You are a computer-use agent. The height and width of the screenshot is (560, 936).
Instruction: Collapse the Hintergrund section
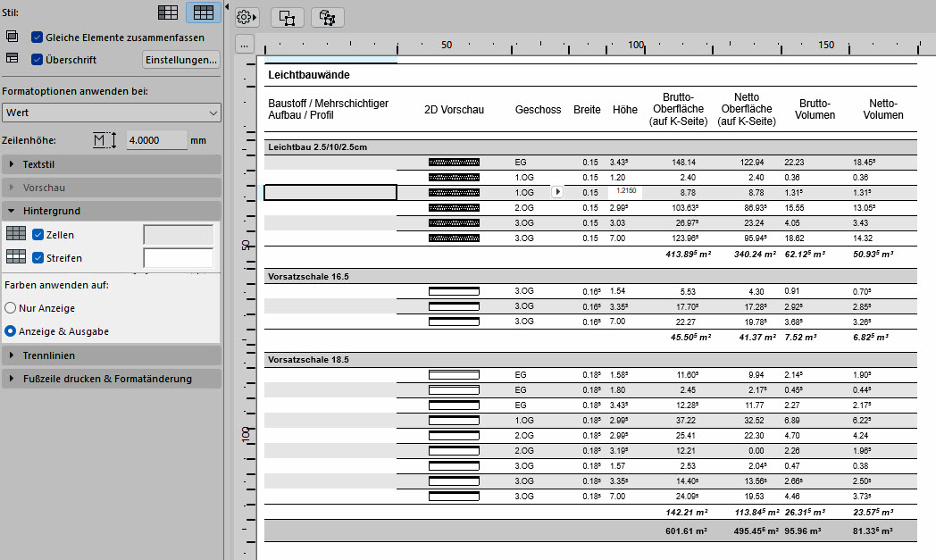tap(111, 211)
